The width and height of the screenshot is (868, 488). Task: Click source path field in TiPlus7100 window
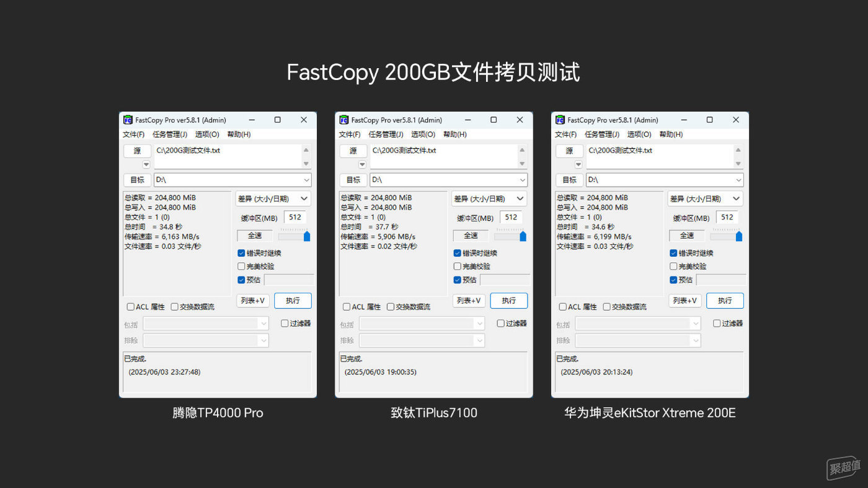pos(445,157)
